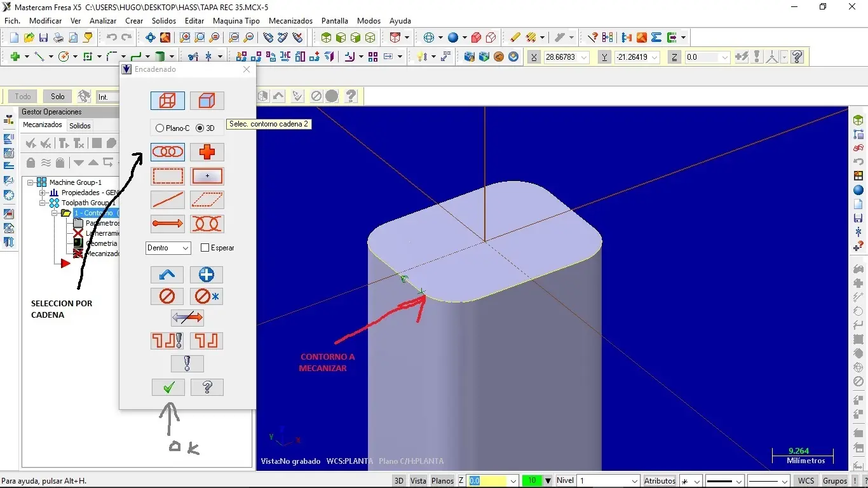The image size is (868, 488).
Task: Click the Vista button in status bar
Action: pyautogui.click(x=418, y=481)
